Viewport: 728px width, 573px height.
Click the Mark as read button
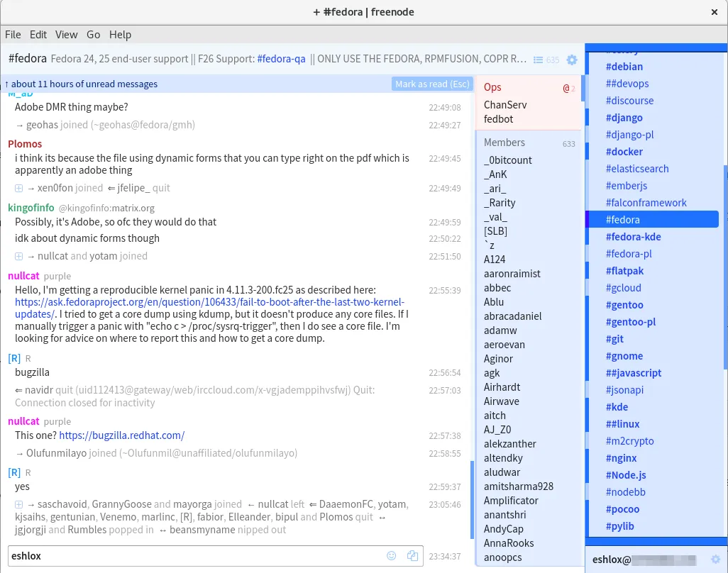(x=431, y=84)
